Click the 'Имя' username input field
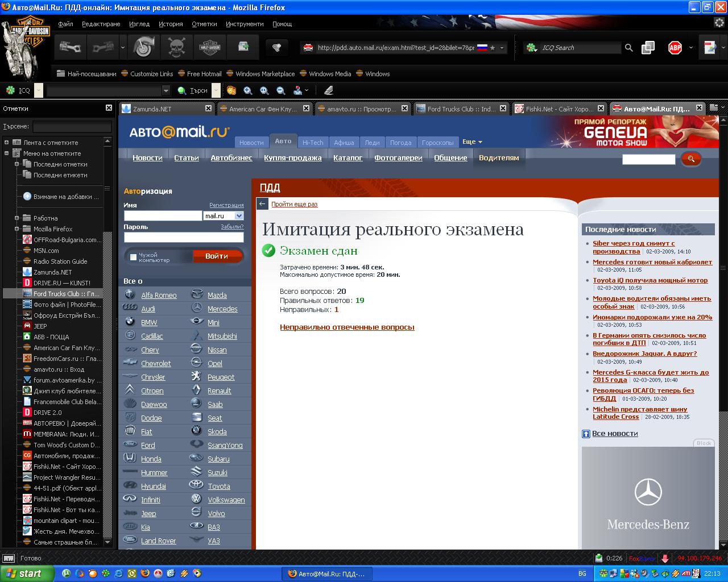This screenshot has height=582, width=728. point(163,216)
